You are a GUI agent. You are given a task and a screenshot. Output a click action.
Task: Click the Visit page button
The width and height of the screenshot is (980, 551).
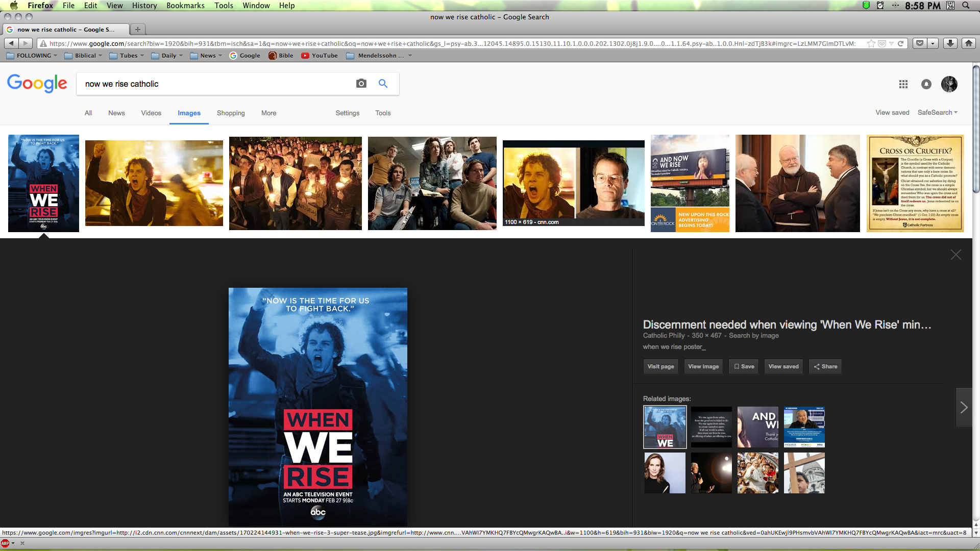[x=660, y=366]
